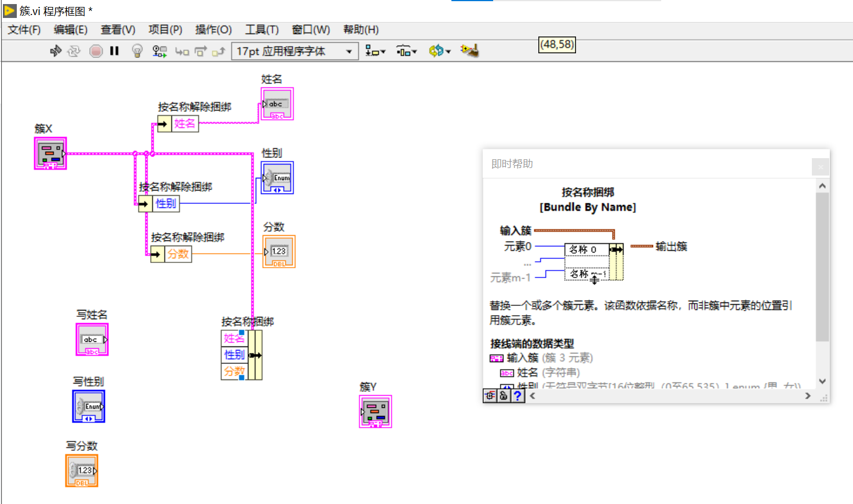Pause execution of the VI
The image size is (853, 504).
tap(114, 50)
